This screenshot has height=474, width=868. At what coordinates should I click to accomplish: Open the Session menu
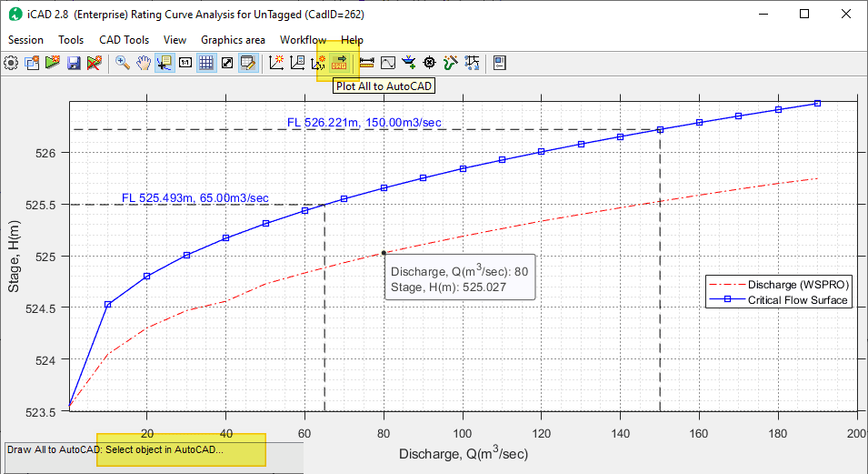point(25,40)
